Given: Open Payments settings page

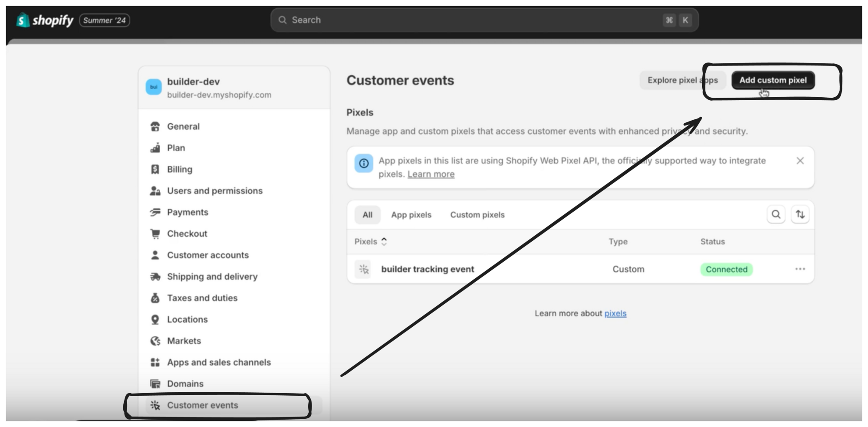Looking at the screenshot, I should [187, 212].
